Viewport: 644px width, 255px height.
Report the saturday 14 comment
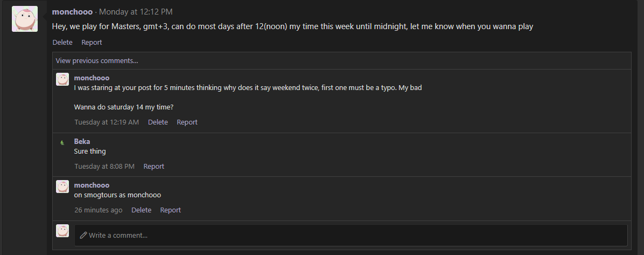[x=187, y=122]
